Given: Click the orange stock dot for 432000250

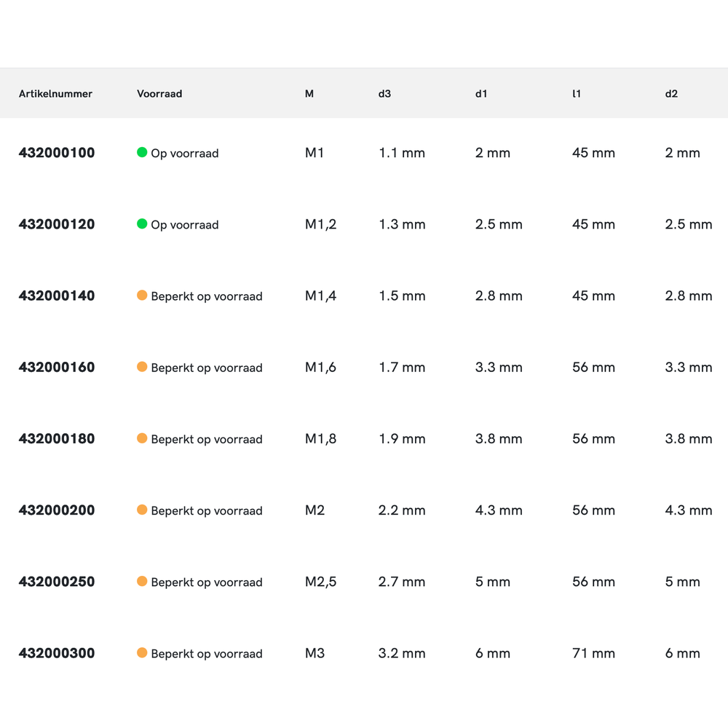Looking at the screenshot, I should click(142, 581).
